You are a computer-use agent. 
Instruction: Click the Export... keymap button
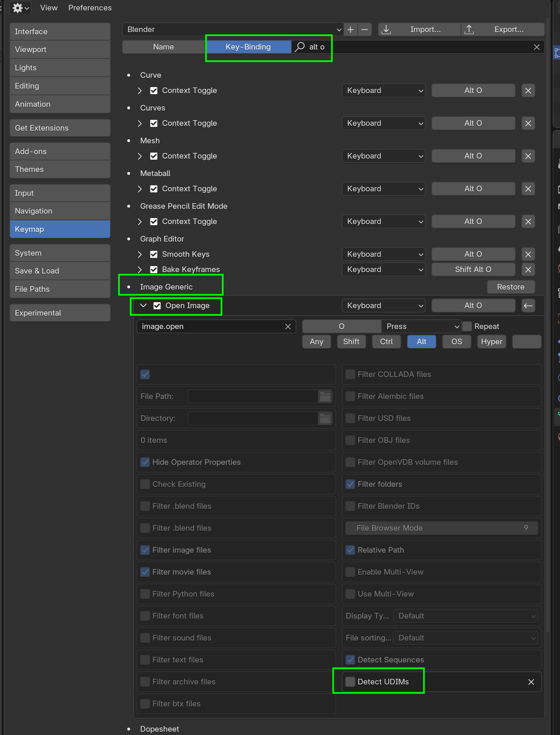503,29
